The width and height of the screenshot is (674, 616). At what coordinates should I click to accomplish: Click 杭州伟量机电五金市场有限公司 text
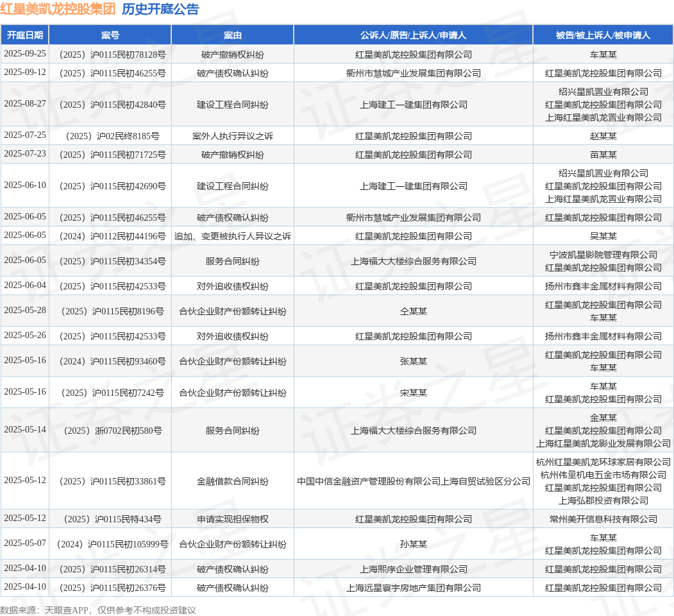(x=603, y=475)
